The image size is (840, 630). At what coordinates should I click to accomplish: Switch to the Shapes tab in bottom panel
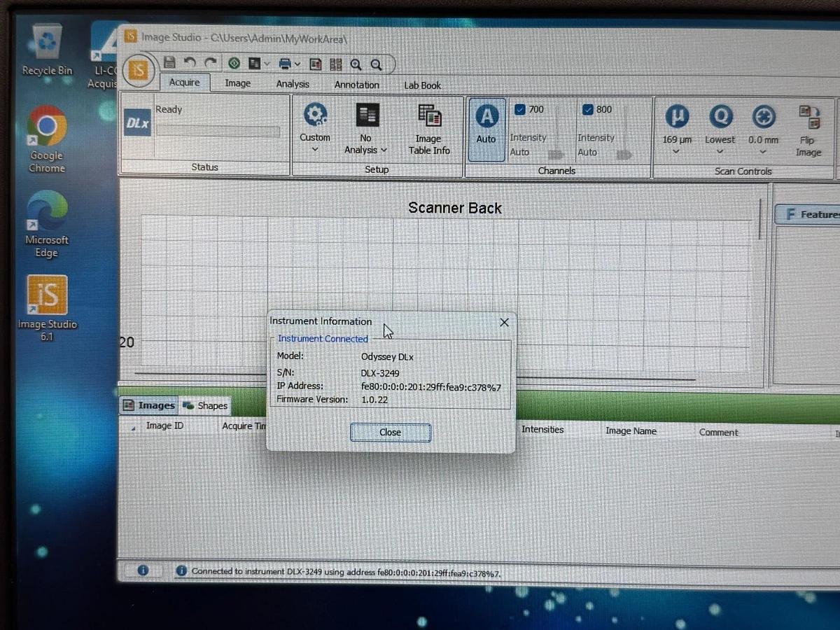click(x=205, y=405)
